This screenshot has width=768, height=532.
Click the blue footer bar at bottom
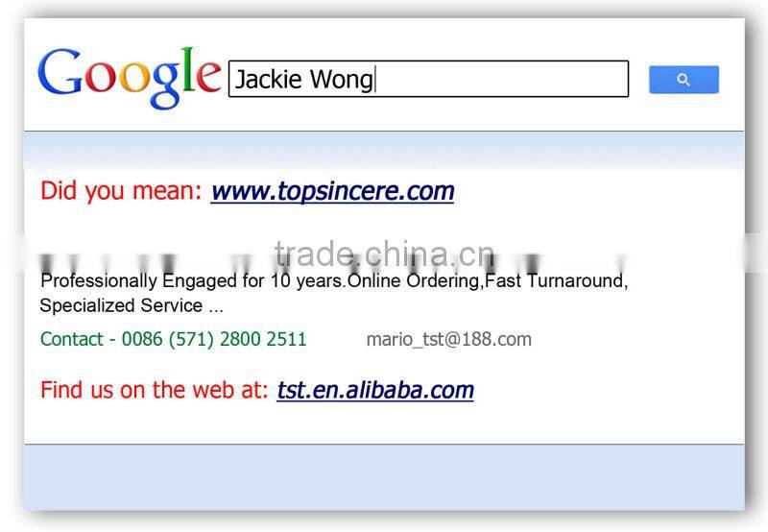(x=384, y=477)
